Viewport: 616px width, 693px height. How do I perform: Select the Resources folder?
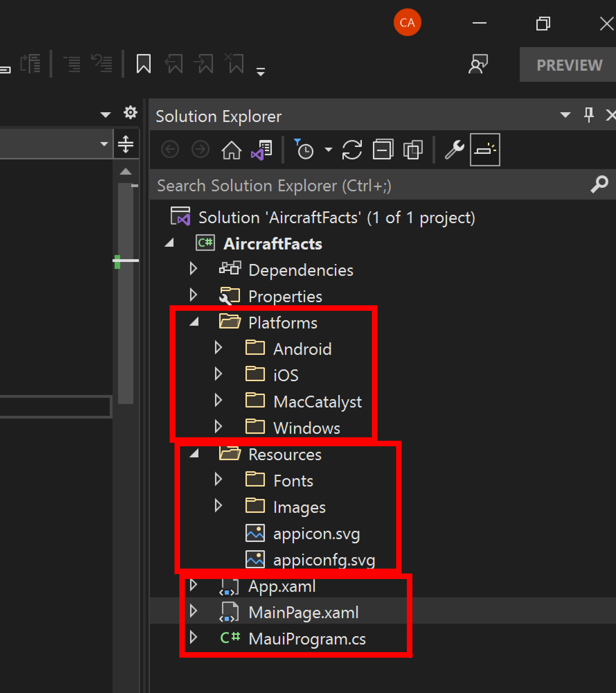click(285, 454)
